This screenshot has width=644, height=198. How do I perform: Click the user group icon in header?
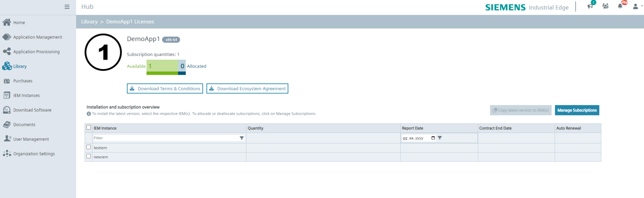tap(605, 6)
